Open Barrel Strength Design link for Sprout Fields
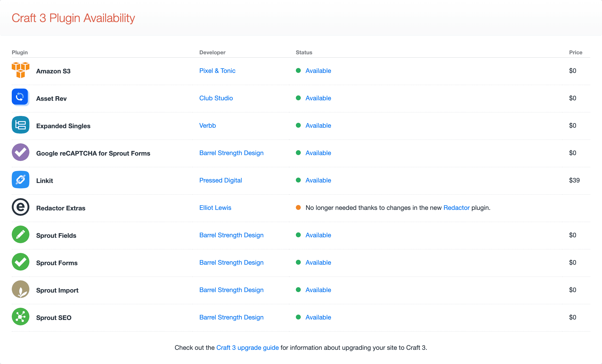This screenshot has width=602, height=364. 231,235
